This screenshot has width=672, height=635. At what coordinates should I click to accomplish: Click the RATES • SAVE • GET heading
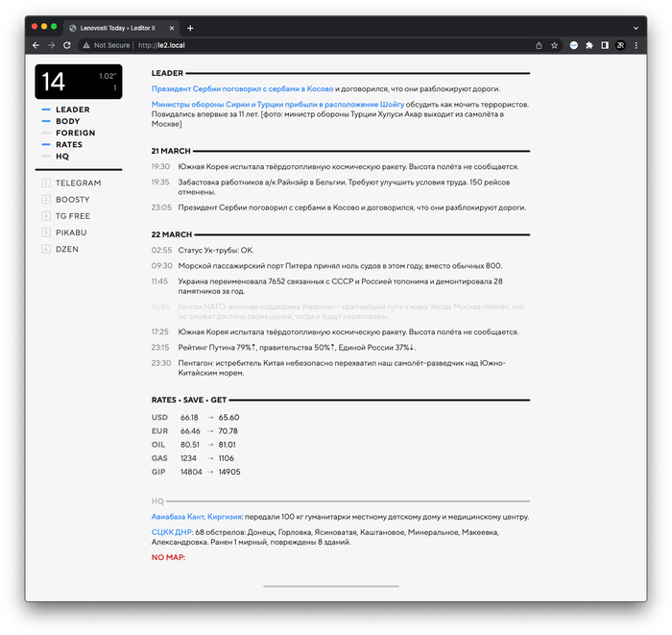point(188,400)
